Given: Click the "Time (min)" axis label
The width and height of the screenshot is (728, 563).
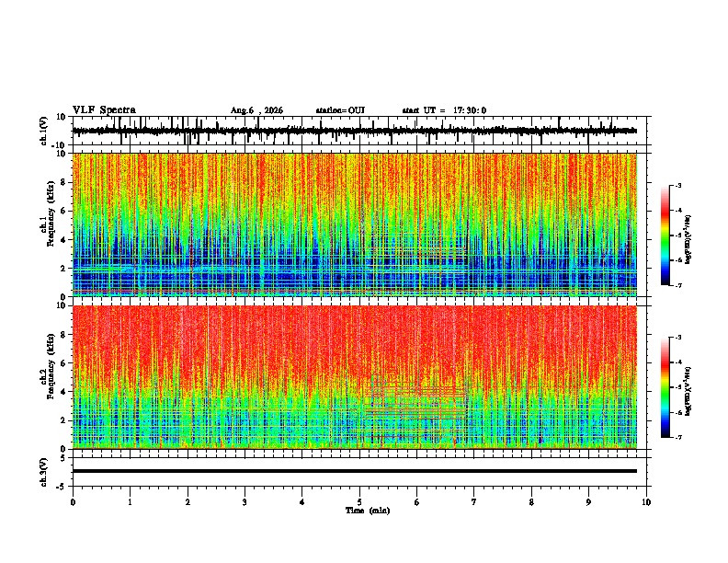Looking at the screenshot, I should [368, 511].
